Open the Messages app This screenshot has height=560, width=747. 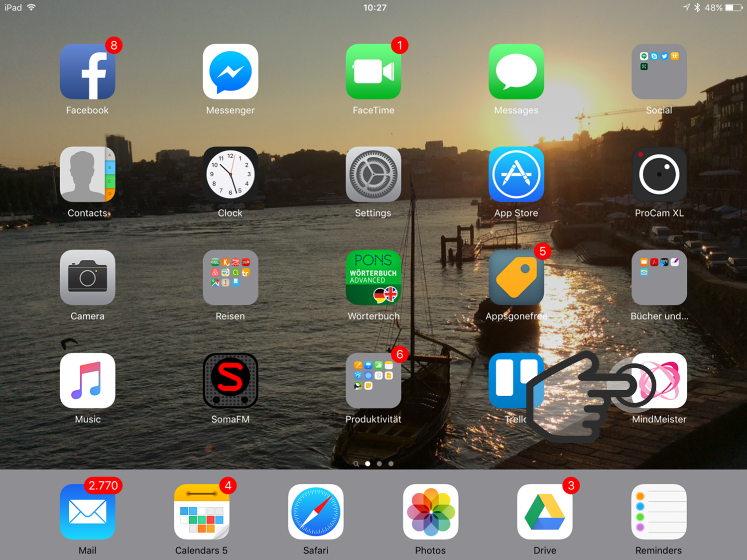tap(516, 72)
